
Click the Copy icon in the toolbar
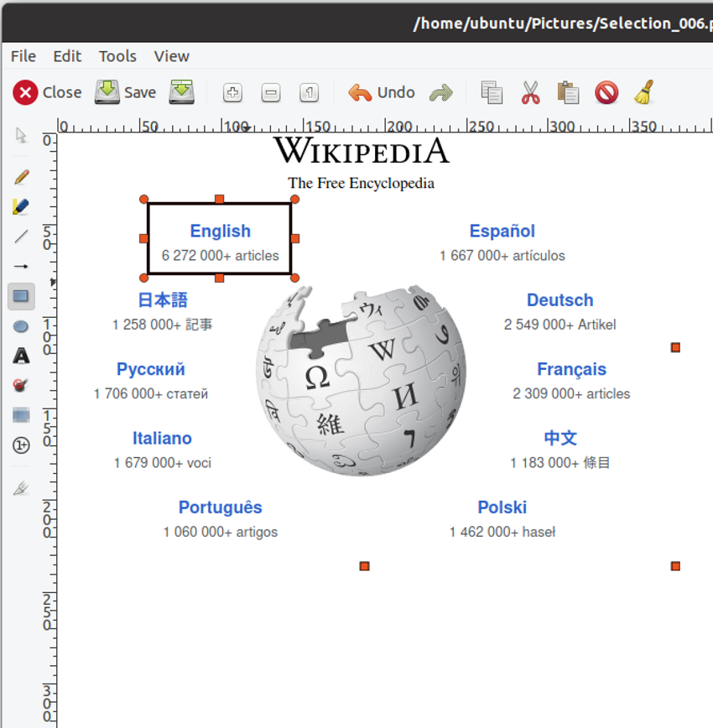tap(492, 92)
